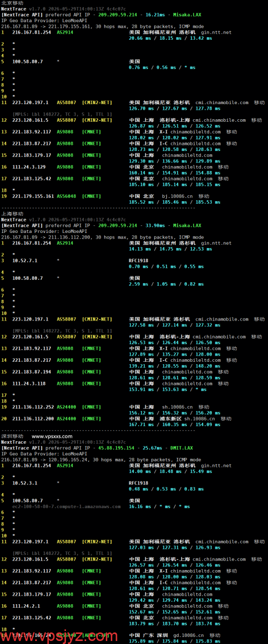Select hop IP 111.24.3.118
This screenshot has height=644, width=268.
coord(29,383)
